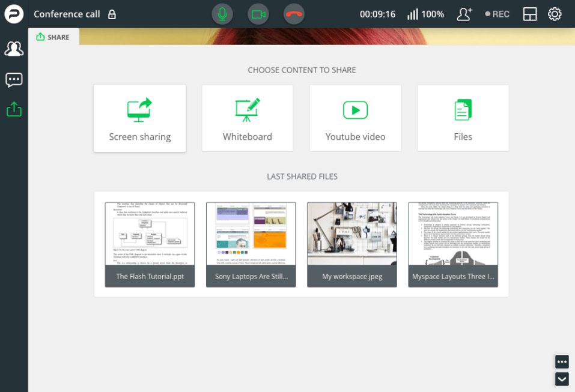Expand the three-dots more options button

point(562,361)
